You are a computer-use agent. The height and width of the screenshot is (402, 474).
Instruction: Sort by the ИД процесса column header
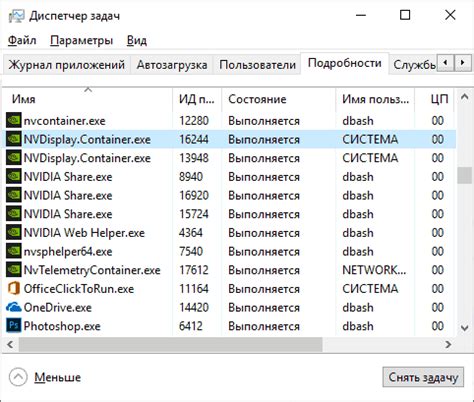pyautogui.click(x=197, y=99)
